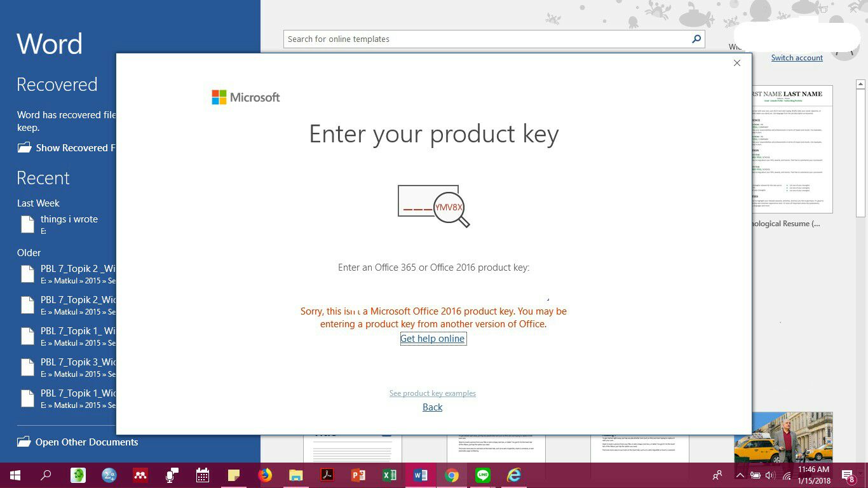Click the search magnifier icon for online templates
This screenshot has height=488, width=868.
(x=696, y=39)
